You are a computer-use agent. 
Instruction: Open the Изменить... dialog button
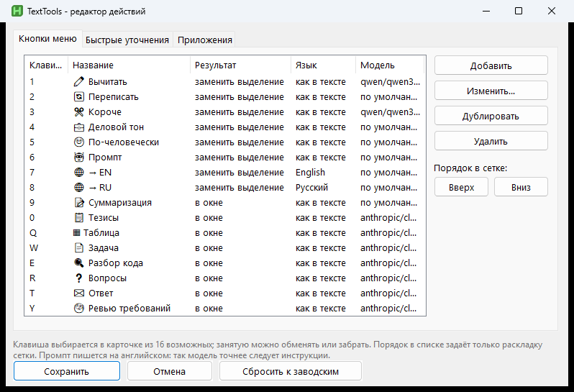[x=491, y=91]
